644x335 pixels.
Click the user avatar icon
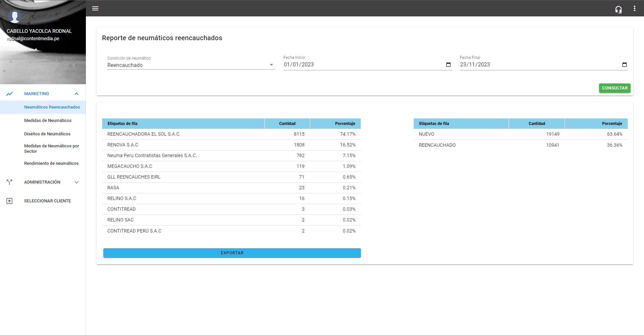click(15, 16)
